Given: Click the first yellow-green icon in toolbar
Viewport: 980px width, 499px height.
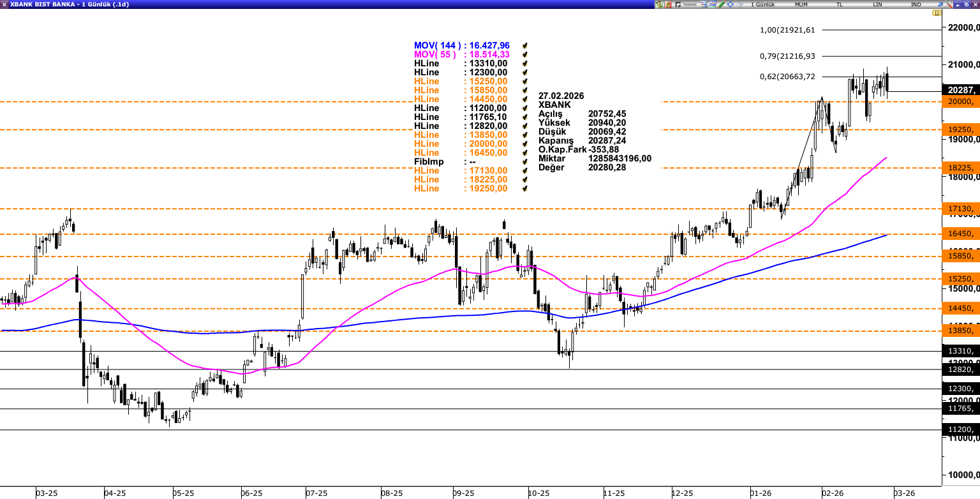Looking at the screenshot, I should coord(659,4).
